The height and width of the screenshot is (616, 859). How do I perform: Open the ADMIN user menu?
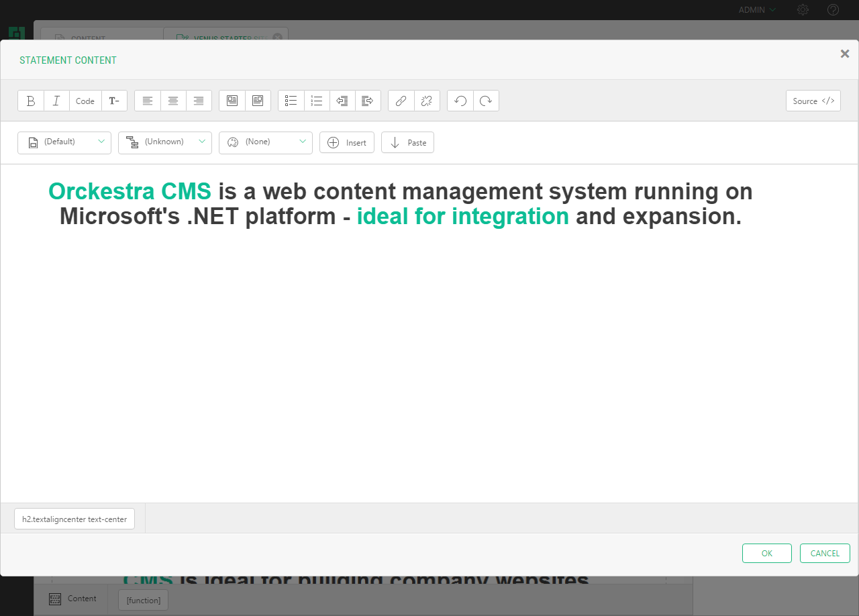[x=757, y=10]
